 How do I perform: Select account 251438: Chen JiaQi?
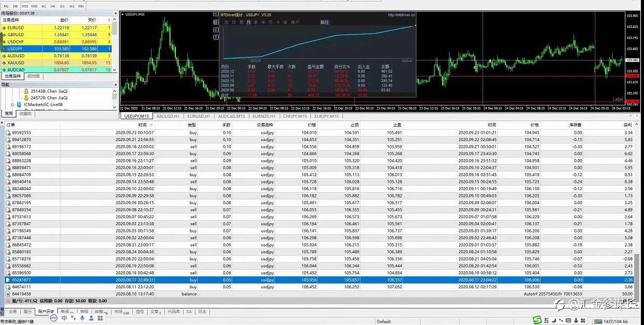point(49,91)
